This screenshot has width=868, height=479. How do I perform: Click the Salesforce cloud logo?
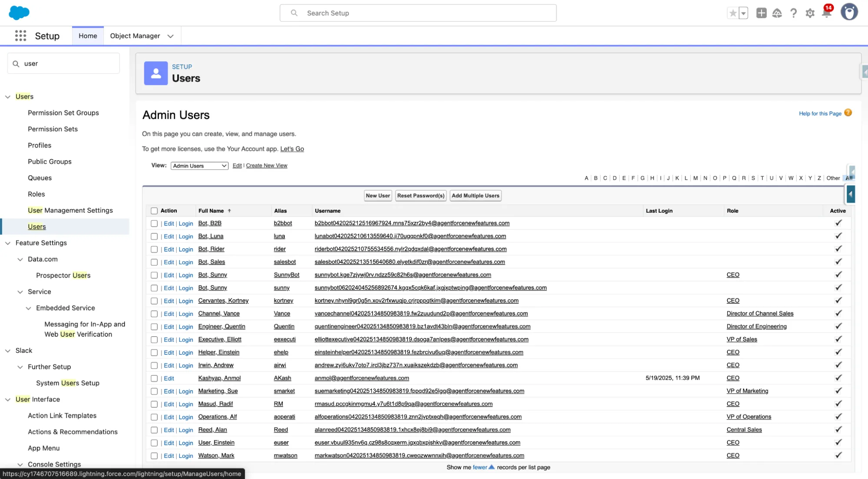[x=19, y=13]
